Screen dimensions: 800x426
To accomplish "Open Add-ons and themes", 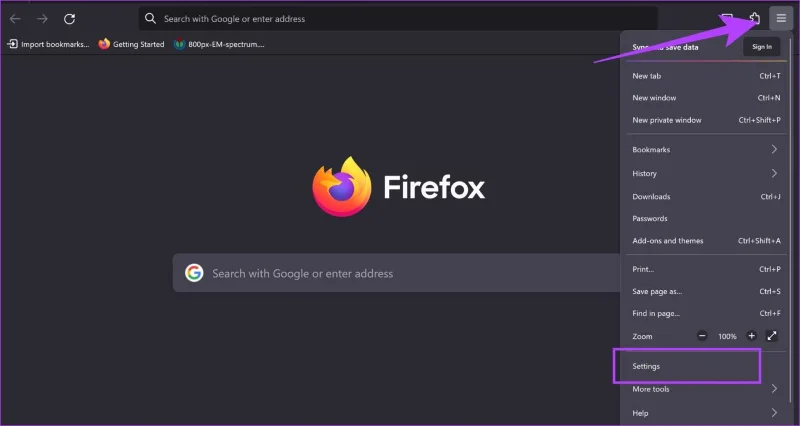I will [x=706, y=241].
